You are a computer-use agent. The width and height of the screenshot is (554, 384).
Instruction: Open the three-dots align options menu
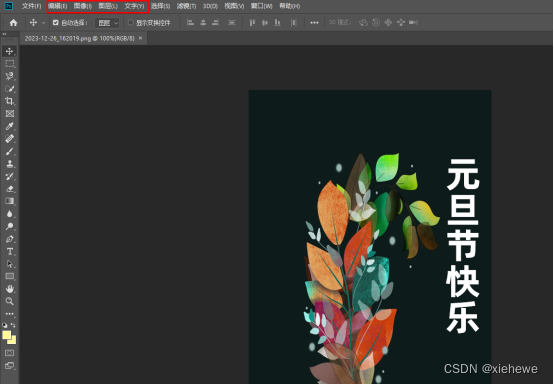[314, 23]
